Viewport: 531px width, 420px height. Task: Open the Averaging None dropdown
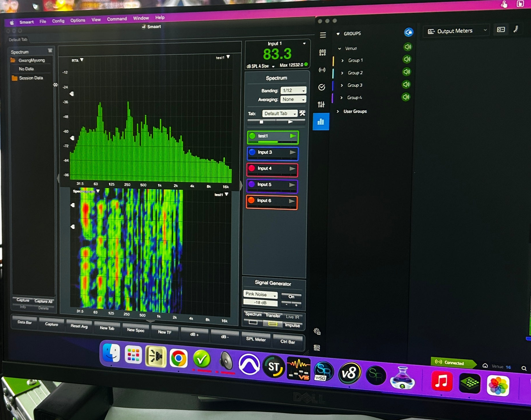pos(293,99)
